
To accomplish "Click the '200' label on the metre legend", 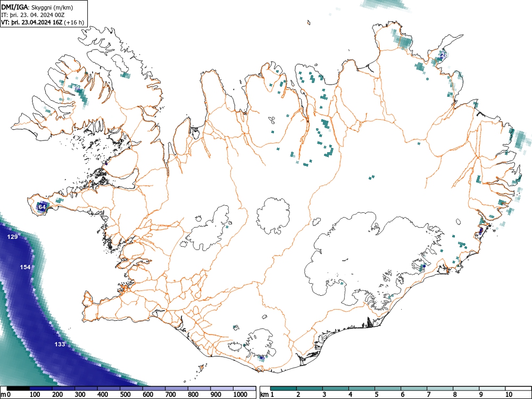I will [x=57, y=395].
